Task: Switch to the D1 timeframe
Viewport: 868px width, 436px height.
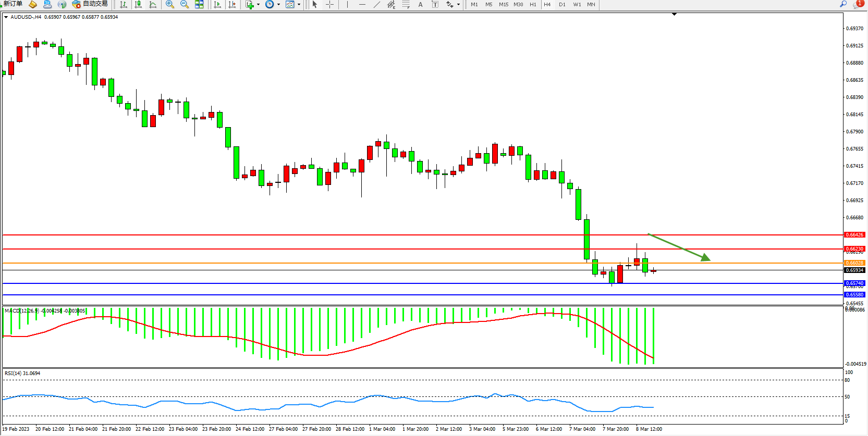Action: [562, 4]
